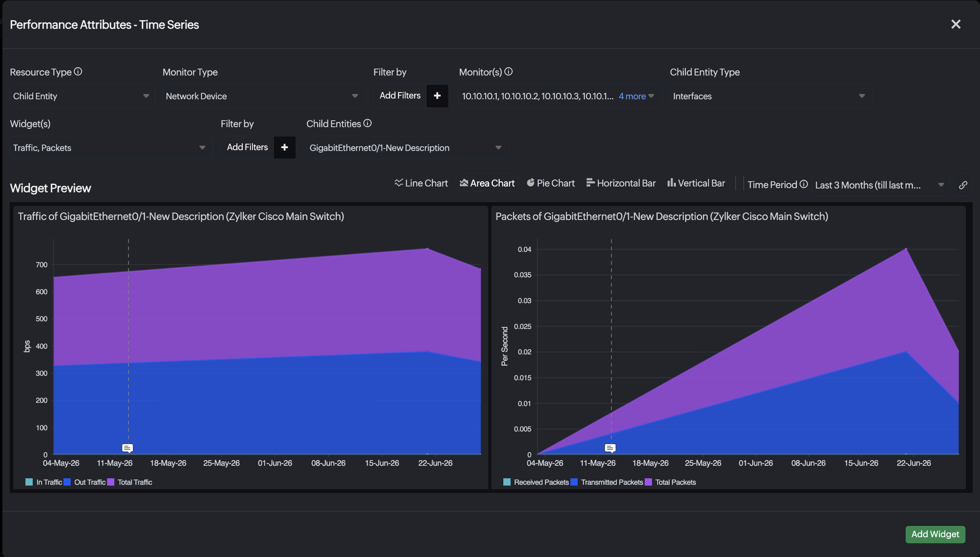Toggle Total Traffic legend series
Screen dimensions: 980x557
pos(130,482)
